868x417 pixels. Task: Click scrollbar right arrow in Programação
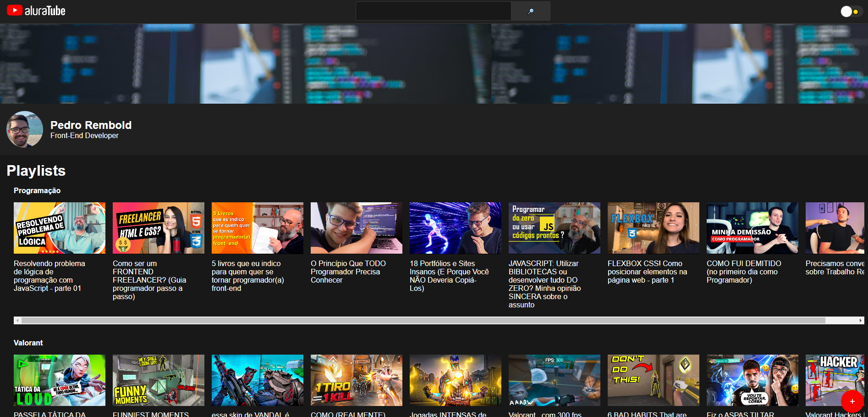[x=861, y=321]
